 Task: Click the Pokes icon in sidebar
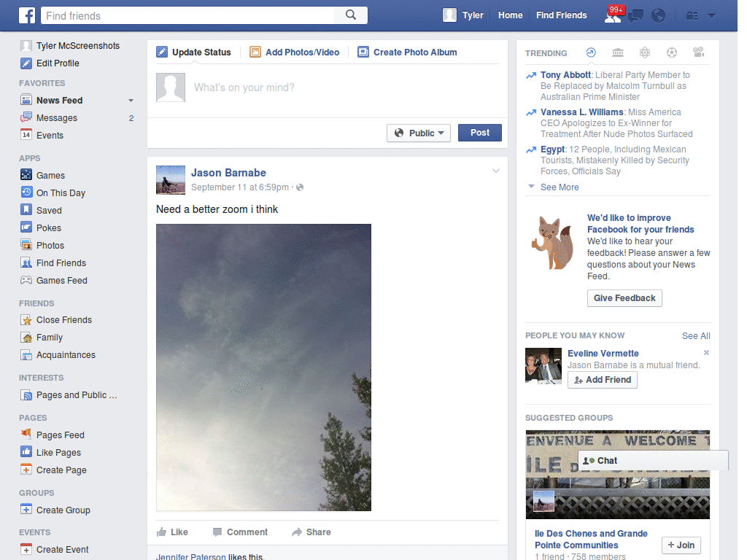[x=26, y=227]
